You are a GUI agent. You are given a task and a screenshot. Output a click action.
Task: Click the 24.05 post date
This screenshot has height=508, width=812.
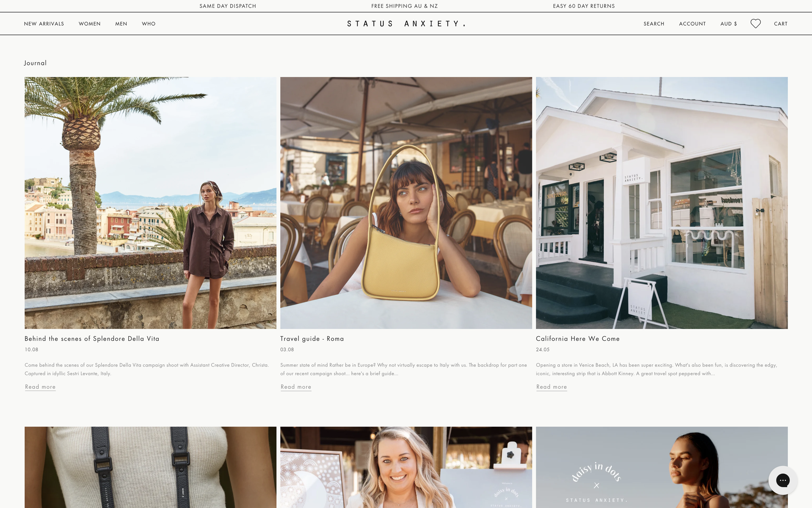click(542, 349)
